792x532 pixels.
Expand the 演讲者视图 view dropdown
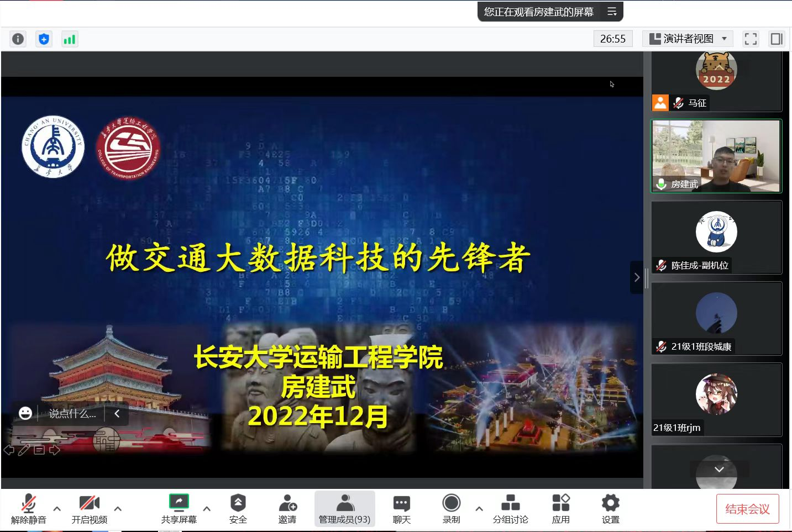(x=688, y=39)
